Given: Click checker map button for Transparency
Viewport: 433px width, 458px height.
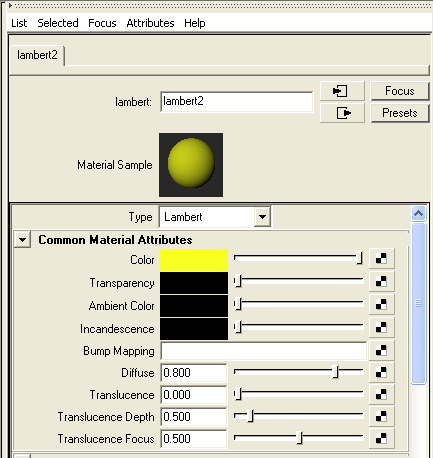Looking at the screenshot, I should pyautogui.click(x=382, y=282).
